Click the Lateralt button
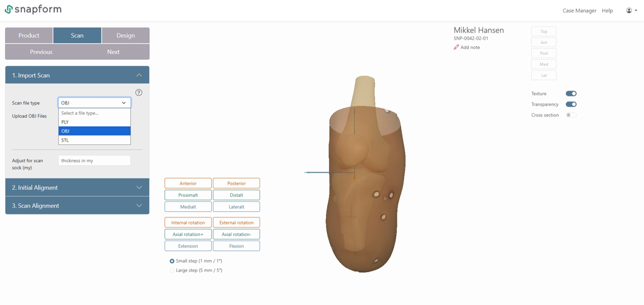Viewport: 644px width, 305px height. 236,207
